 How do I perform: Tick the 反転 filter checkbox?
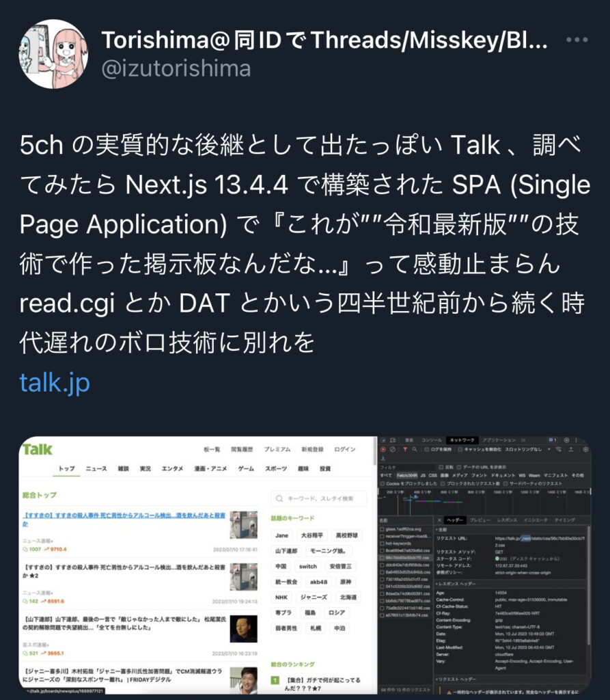tap(441, 468)
